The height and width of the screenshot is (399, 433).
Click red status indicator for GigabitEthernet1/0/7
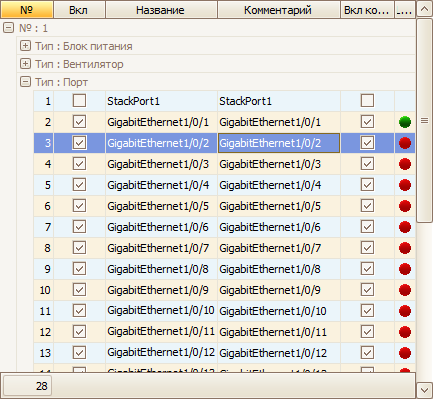pyautogui.click(x=405, y=248)
